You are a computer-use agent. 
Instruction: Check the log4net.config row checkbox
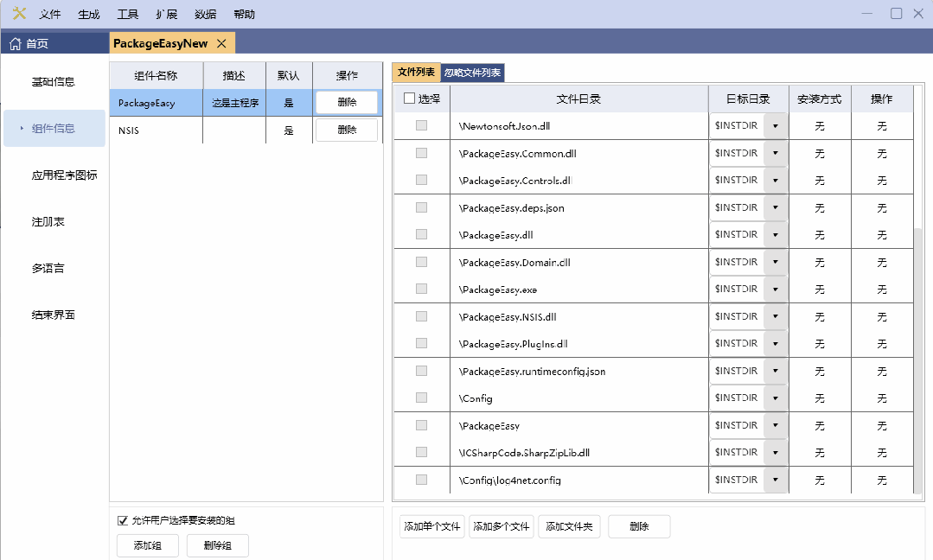421,479
